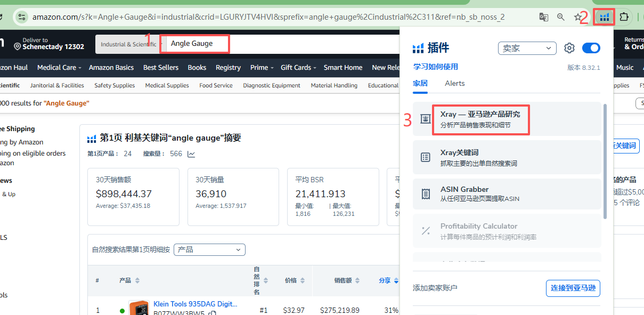This screenshot has height=315, width=644.
Task: Open plugin settings gear icon
Action: [x=569, y=49]
